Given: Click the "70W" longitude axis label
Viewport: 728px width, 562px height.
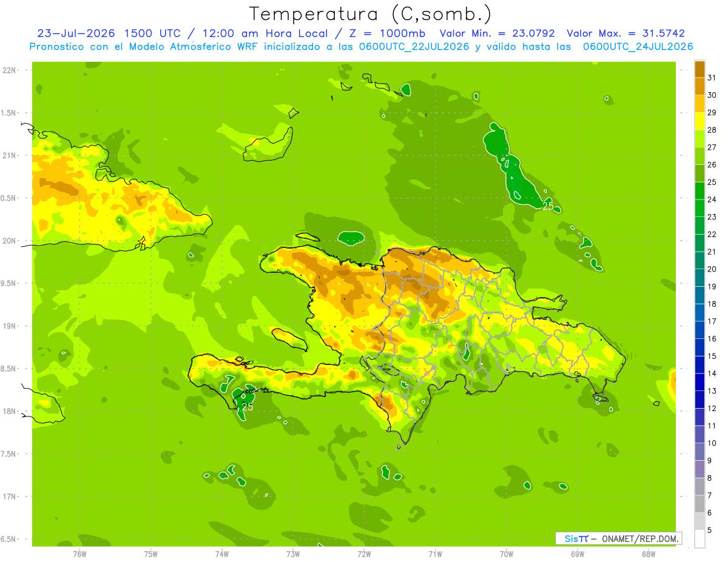Looking at the screenshot, I should tap(507, 554).
